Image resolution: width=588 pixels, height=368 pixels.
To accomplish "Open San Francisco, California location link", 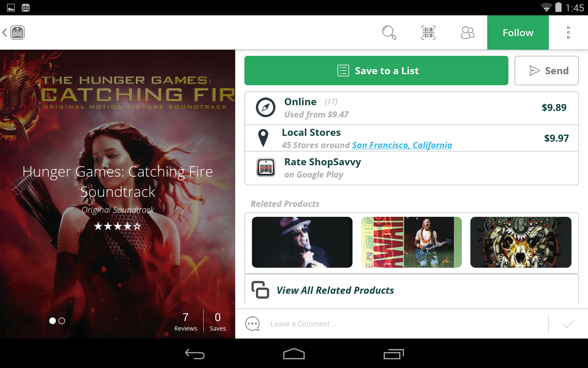I will click(x=402, y=145).
